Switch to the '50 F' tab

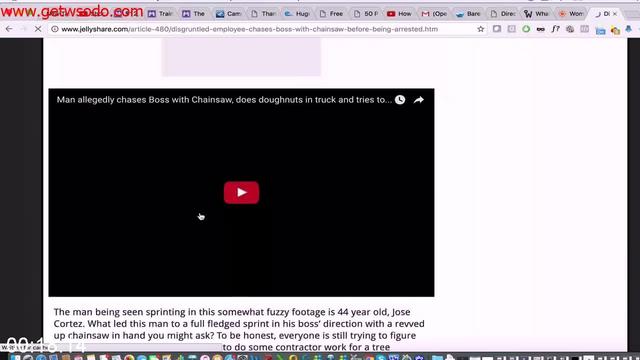[x=365, y=13]
